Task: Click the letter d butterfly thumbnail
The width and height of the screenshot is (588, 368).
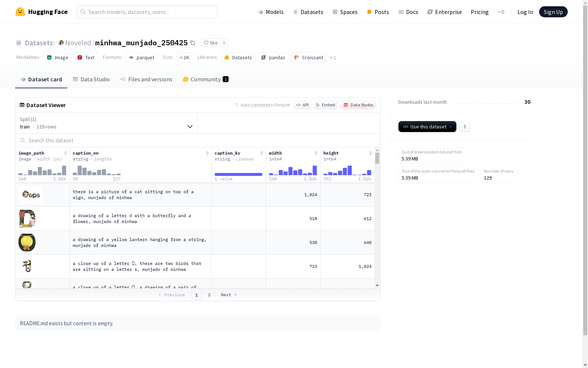Action: (x=27, y=219)
